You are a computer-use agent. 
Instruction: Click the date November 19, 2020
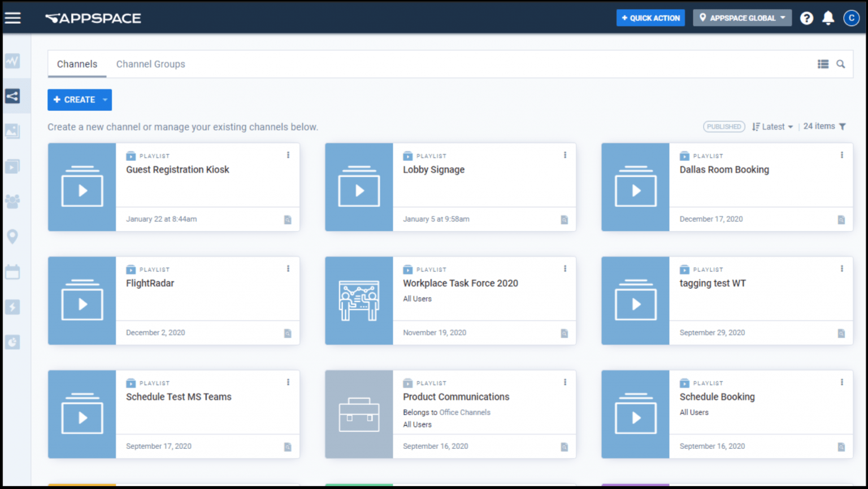[435, 333]
